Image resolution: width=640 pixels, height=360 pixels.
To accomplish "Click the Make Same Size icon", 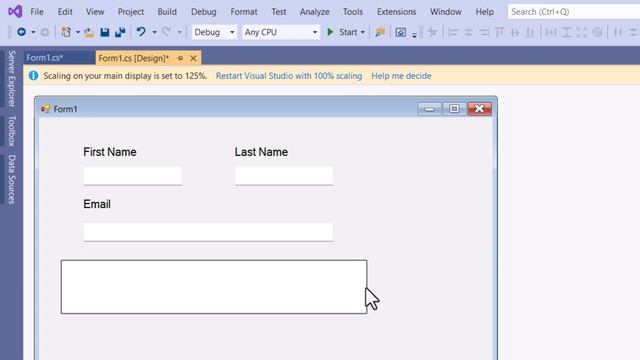I will pyautogui.click(x=582, y=32).
